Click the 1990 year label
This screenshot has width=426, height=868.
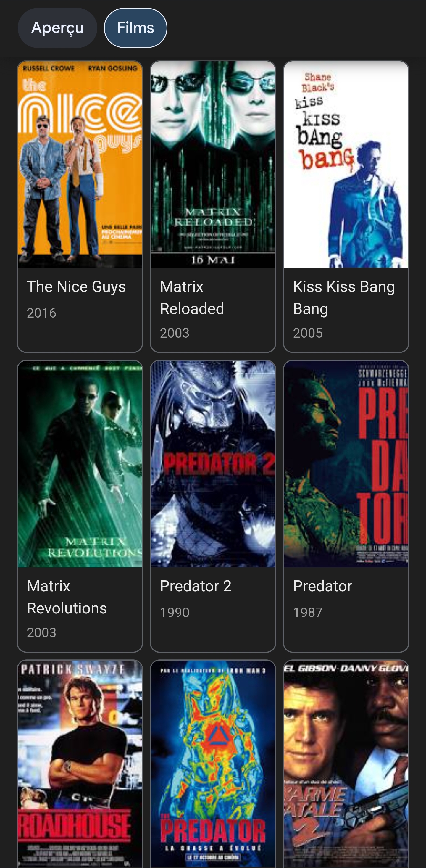(x=175, y=612)
